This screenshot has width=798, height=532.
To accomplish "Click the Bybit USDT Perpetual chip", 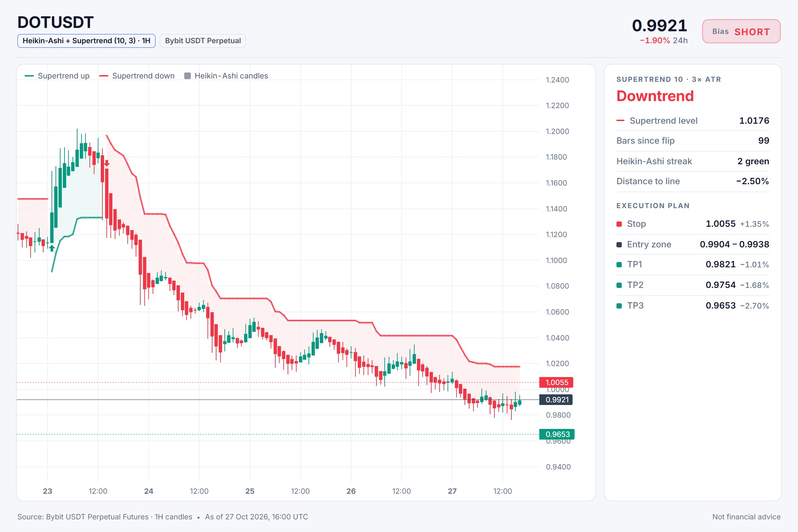I will pos(202,41).
